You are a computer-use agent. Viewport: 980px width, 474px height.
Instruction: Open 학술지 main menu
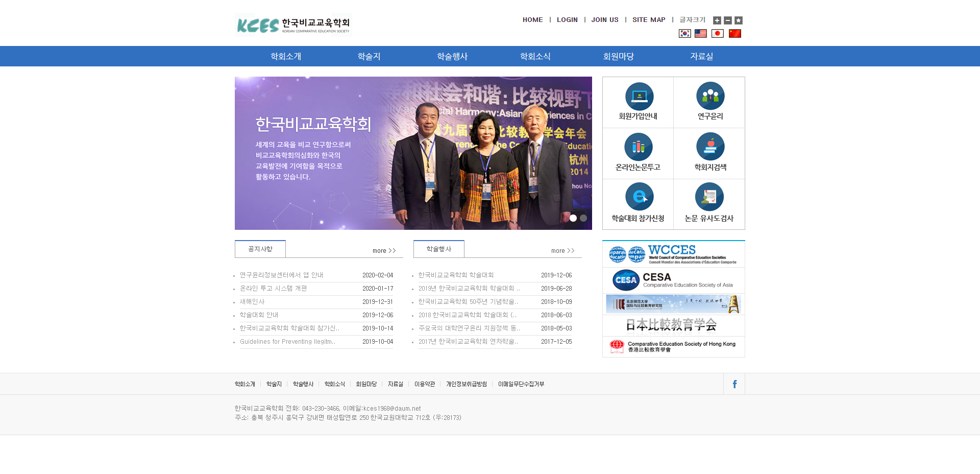[x=369, y=56]
